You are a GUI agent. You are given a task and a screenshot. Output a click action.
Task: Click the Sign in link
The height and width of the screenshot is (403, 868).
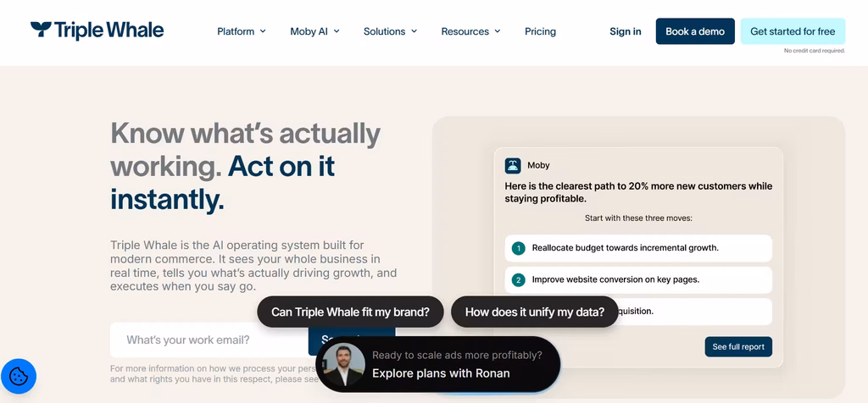[x=626, y=31]
